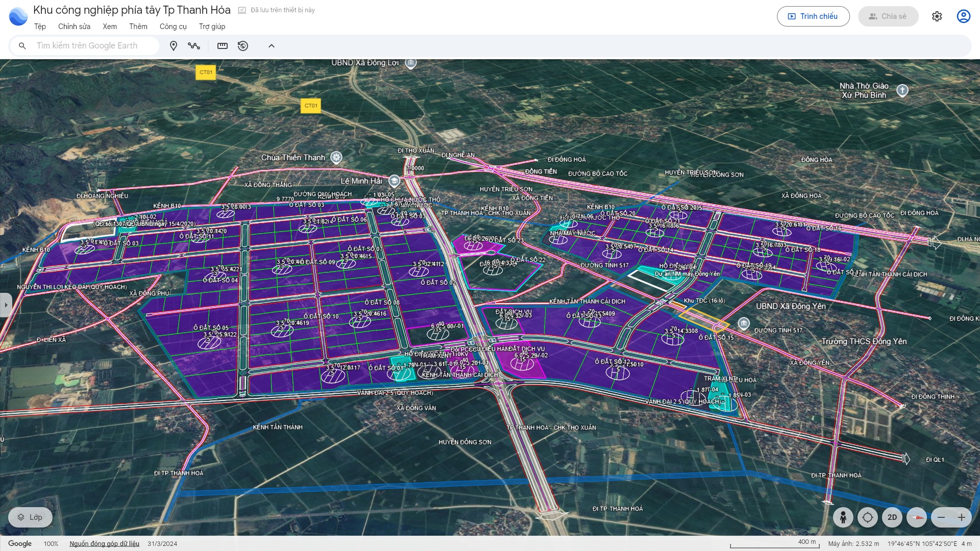Zoom out with the minus button

point(941,517)
